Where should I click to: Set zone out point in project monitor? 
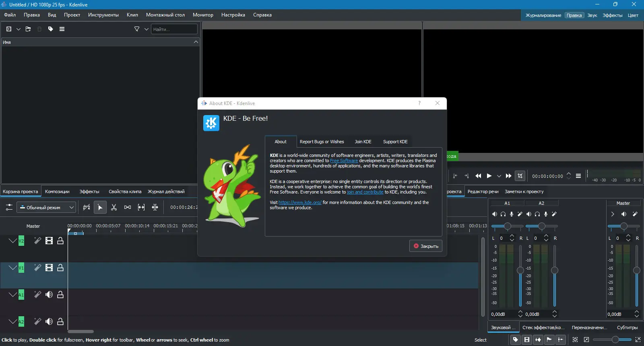coord(466,176)
